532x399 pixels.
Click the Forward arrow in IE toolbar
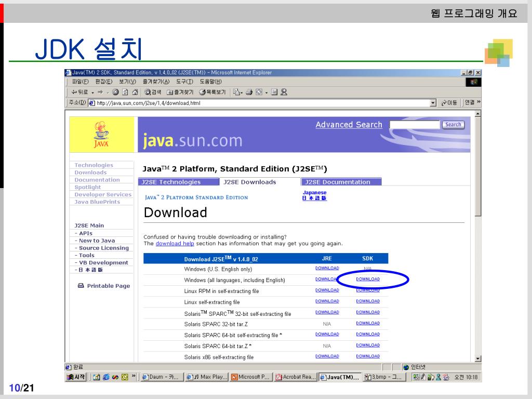pyautogui.click(x=100, y=92)
